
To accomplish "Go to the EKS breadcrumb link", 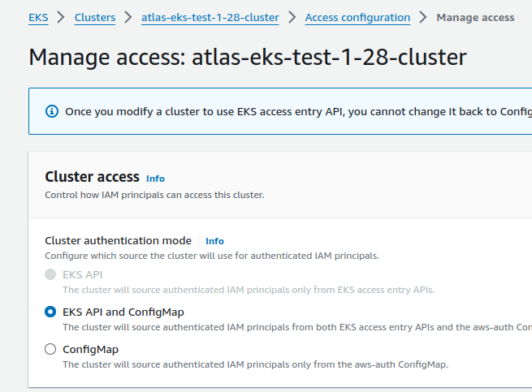I will (38, 17).
